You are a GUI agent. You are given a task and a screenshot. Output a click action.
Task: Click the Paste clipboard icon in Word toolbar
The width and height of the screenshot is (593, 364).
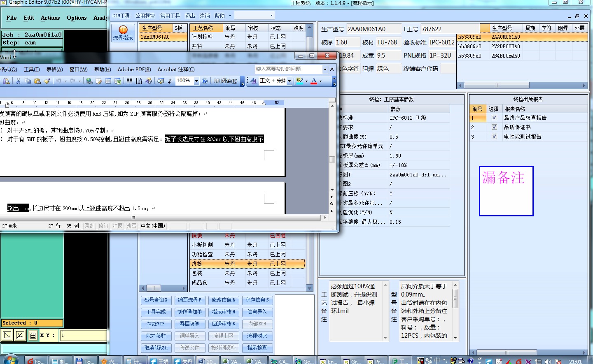[37, 81]
